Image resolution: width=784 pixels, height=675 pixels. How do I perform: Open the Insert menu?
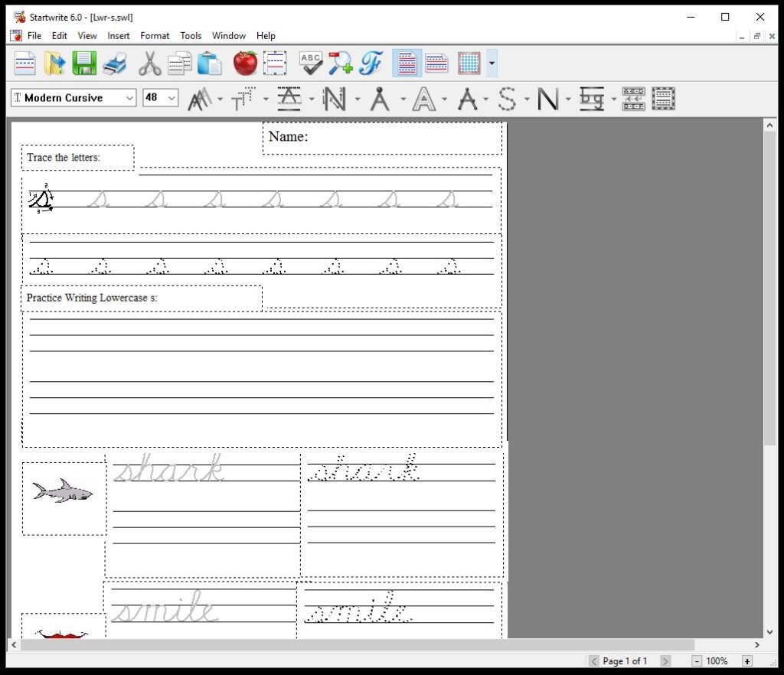tap(119, 36)
